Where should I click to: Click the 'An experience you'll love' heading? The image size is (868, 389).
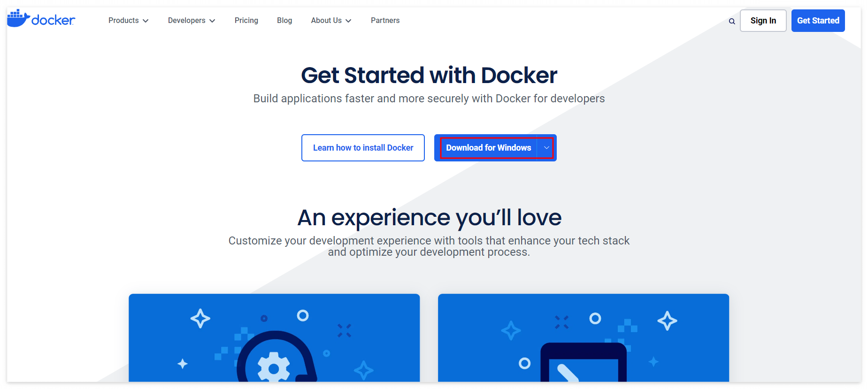click(429, 218)
